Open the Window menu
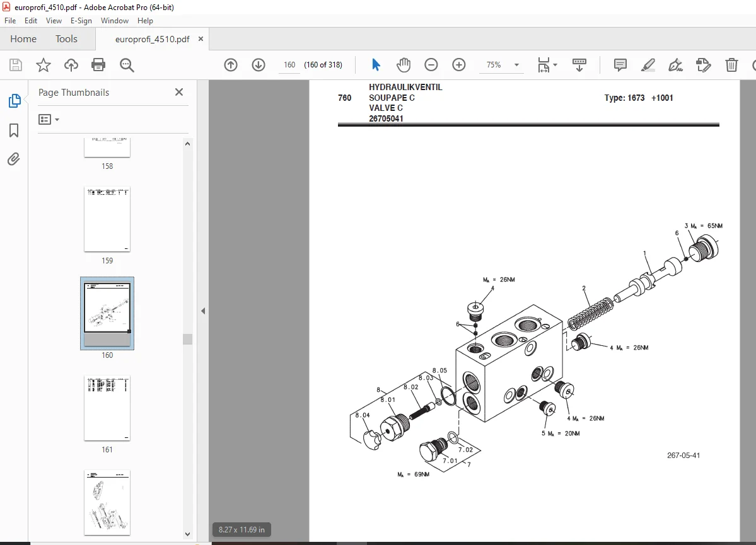The height and width of the screenshot is (545, 756). pyautogui.click(x=115, y=21)
